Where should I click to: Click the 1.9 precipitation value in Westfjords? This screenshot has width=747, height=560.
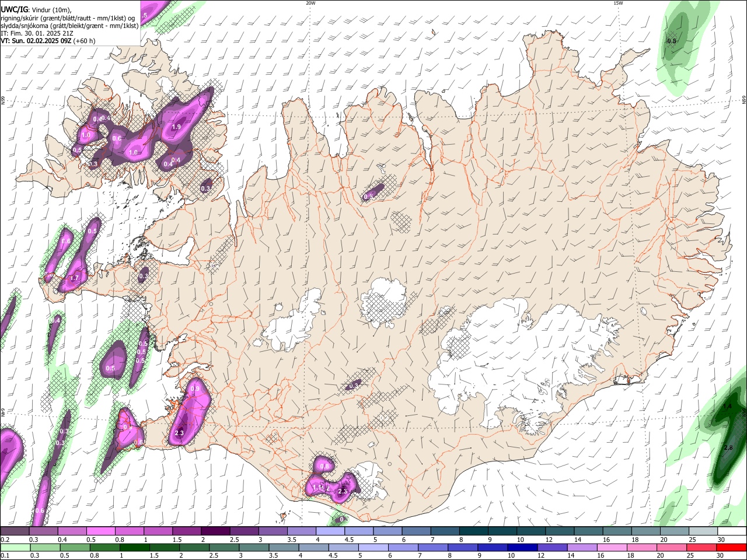coord(176,127)
